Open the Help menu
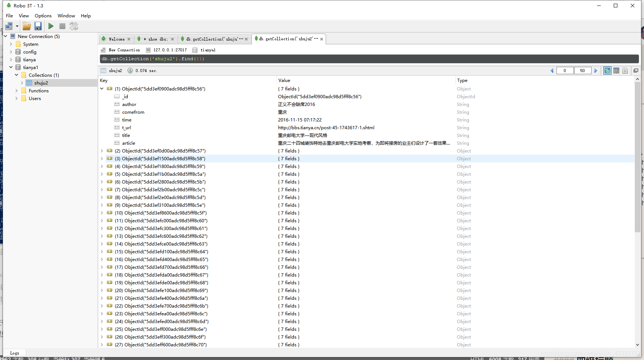Viewport: 644px width, 360px height. pos(86,16)
